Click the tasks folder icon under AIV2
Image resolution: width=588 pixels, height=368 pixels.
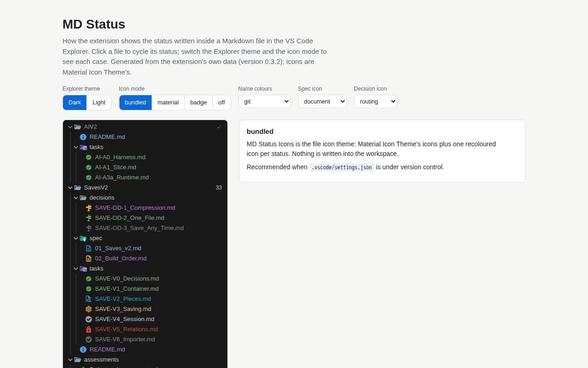coord(83,147)
